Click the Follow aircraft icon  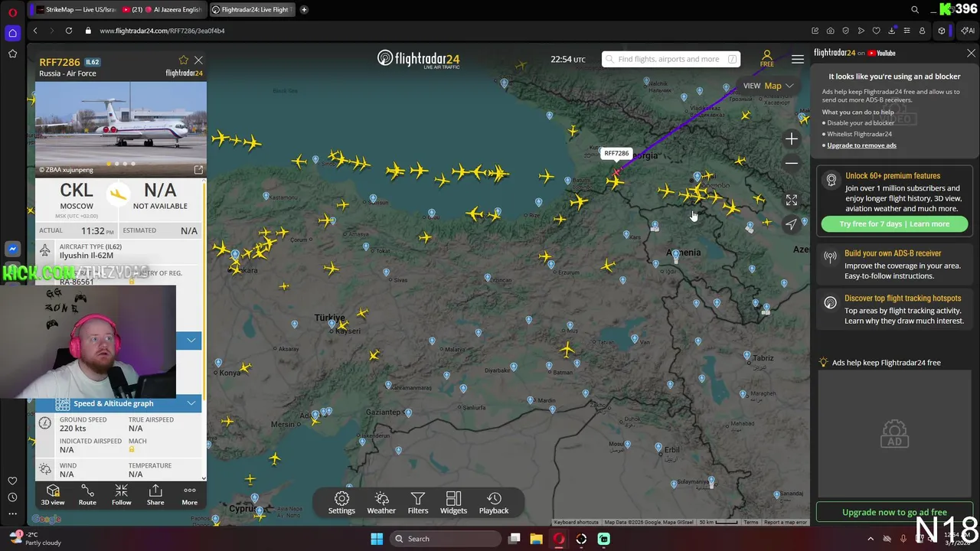click(121, 494)
